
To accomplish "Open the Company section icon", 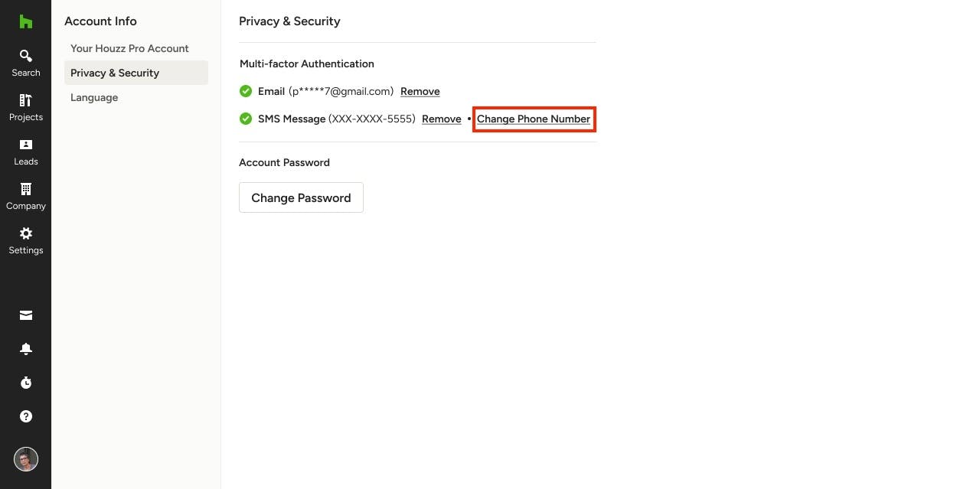I will click(x=25, y=189).
